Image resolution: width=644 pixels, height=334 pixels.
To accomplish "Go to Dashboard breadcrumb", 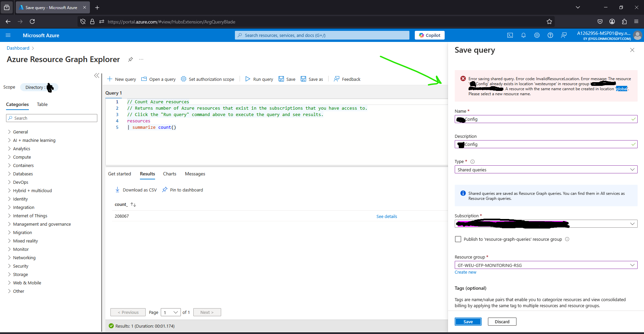I will tap(18, 48).
